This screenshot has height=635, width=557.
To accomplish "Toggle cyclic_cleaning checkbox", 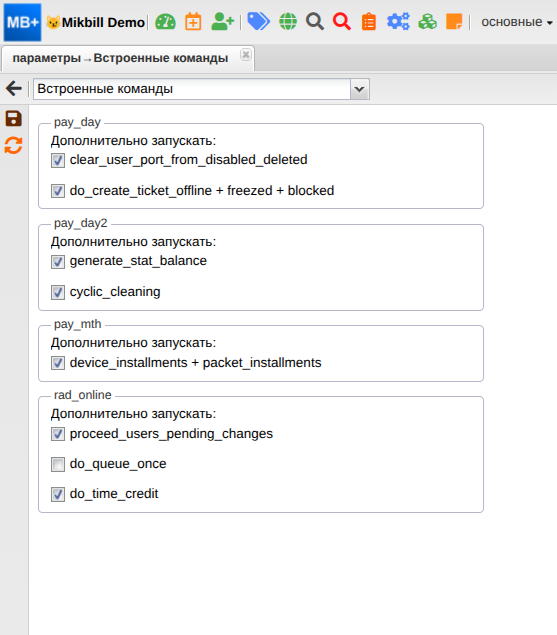I will pyautogui.click(x=58, y=292).
